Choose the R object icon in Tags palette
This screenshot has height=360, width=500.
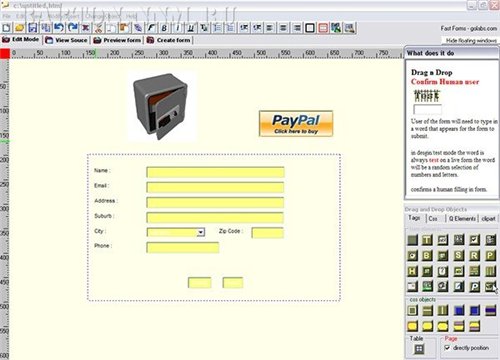click(x=474, y=256)
